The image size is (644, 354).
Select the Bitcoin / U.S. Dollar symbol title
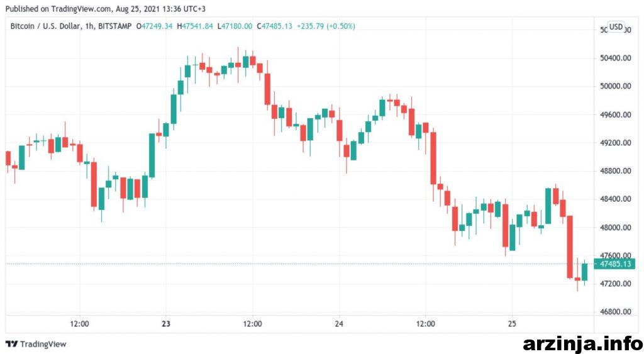coord(45,26)
